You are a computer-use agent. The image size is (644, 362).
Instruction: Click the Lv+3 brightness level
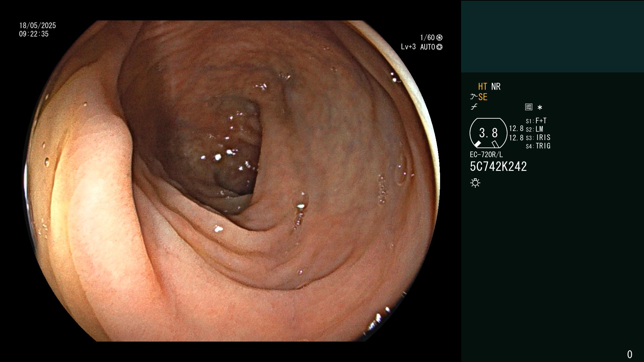click(408, 47)
